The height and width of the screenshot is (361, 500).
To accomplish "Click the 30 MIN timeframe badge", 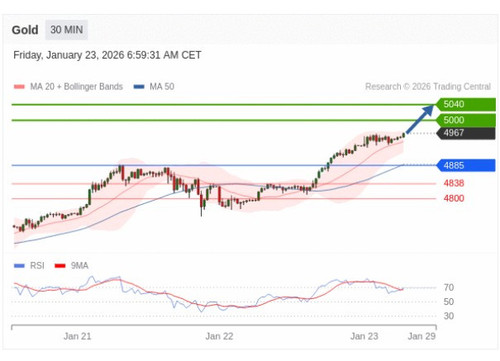I will [x=66, y=30].
